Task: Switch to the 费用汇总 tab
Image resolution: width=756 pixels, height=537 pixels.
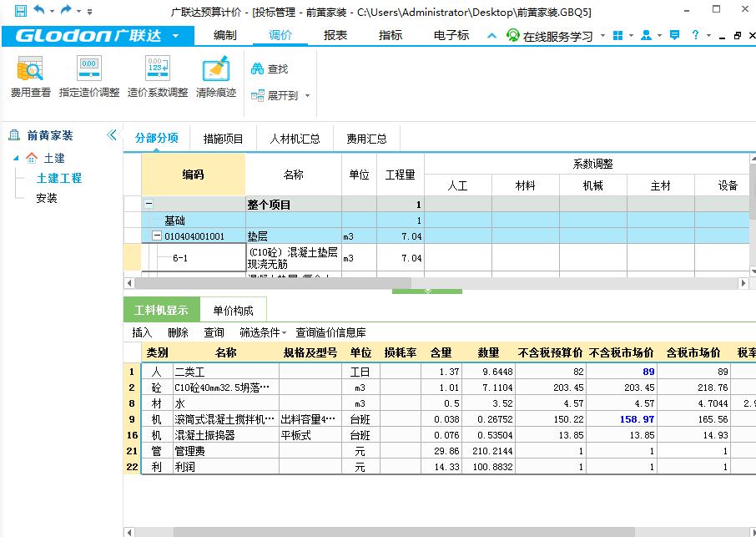Action: tap(366, 139)
